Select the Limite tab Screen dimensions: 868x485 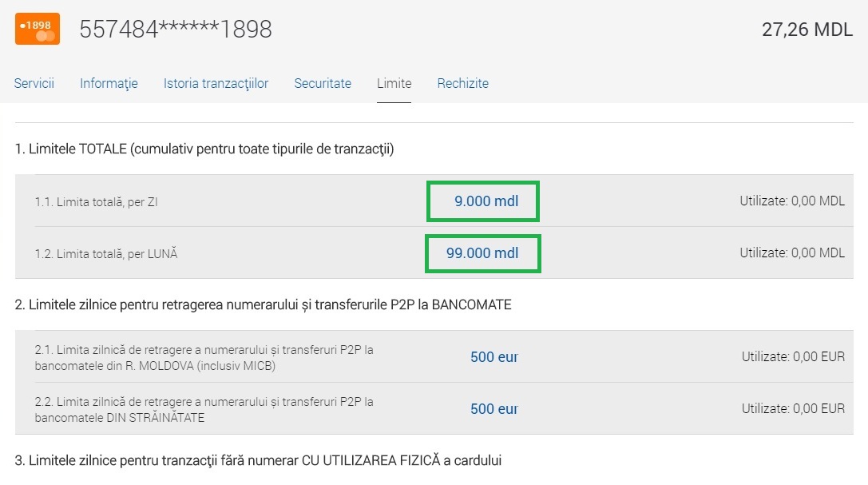pos(394,83)
